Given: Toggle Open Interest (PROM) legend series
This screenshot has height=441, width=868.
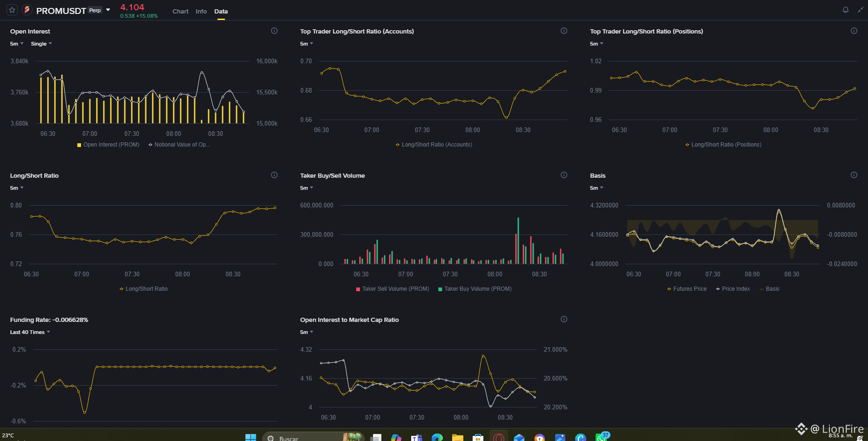Looking at the screenshot, I should [x=108, y=145].
